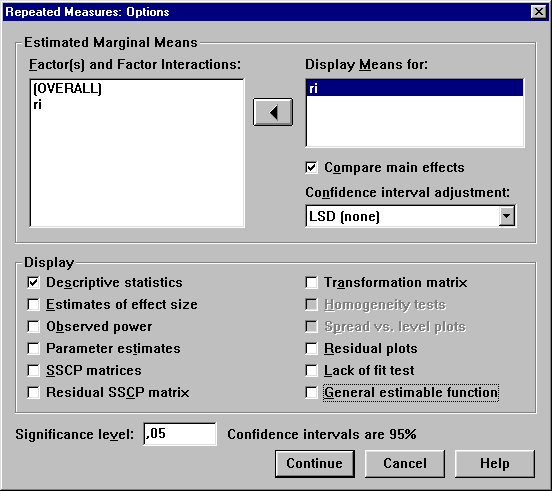Enable SSCP matrices option

click(33, 371)
